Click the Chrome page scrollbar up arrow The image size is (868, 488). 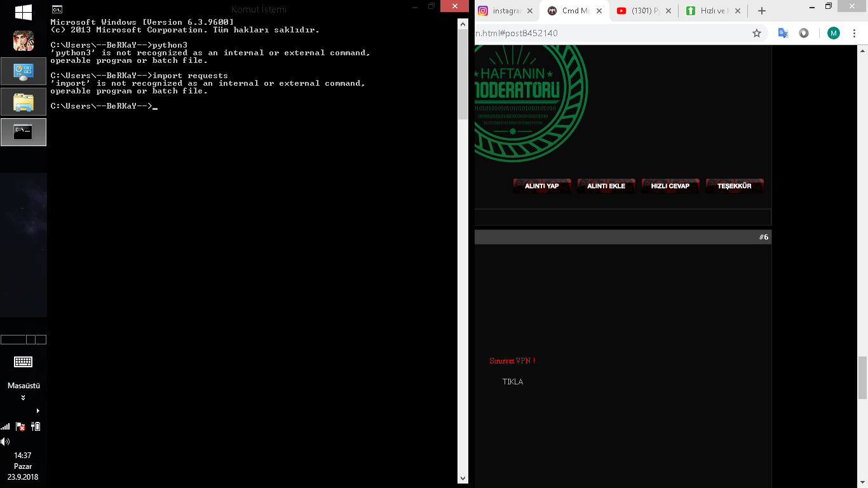[x=862, y=50]
